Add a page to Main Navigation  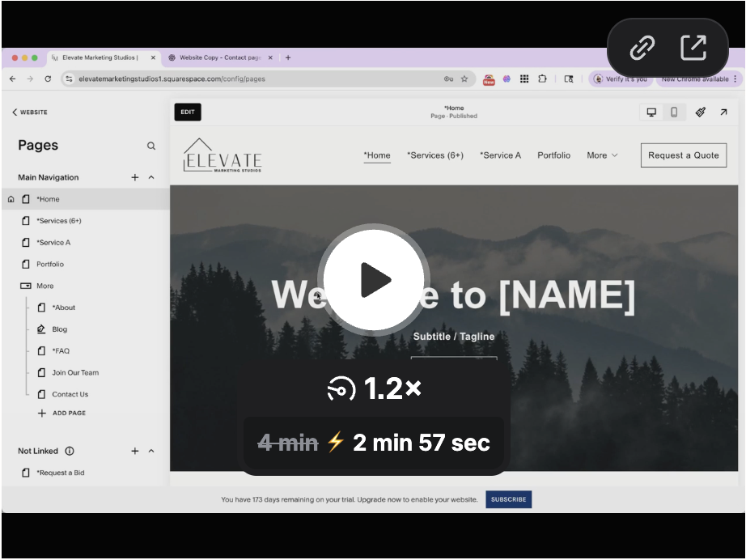tap(134, 177)
